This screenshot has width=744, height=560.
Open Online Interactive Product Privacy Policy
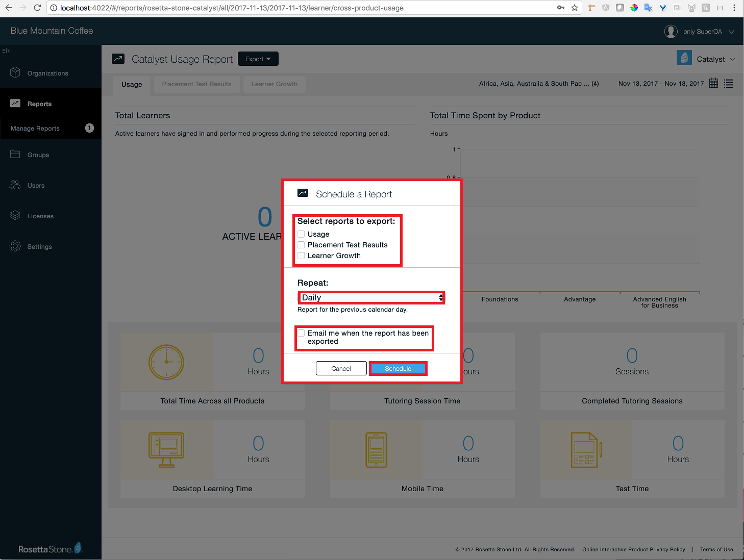point(633,549)
